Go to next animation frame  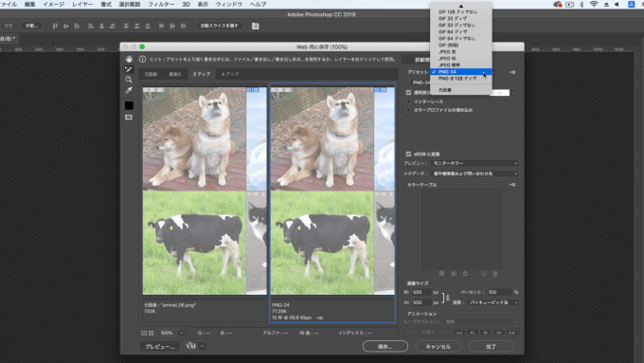[x=499, y=332]
